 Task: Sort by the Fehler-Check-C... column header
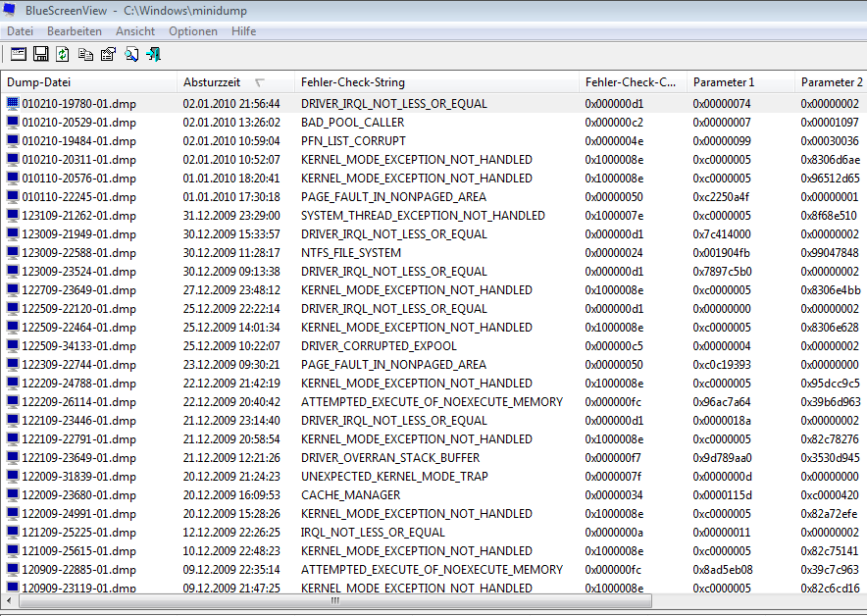coord(633,82)
